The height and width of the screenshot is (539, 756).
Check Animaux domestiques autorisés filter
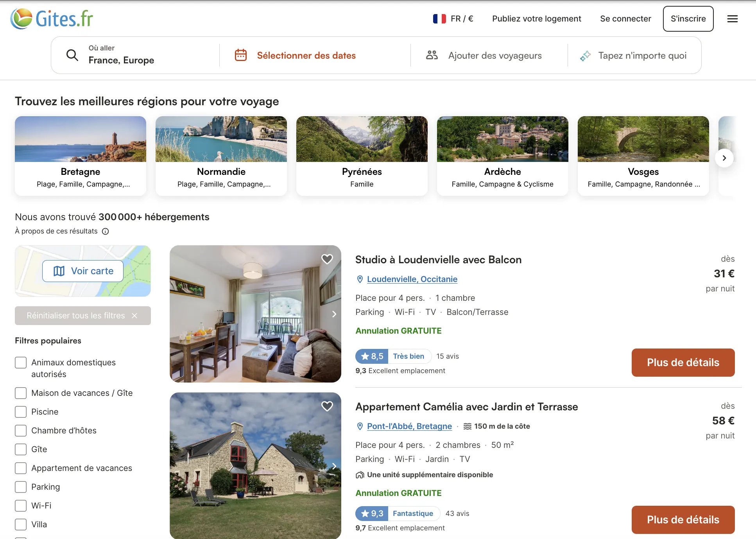(21, 363)
